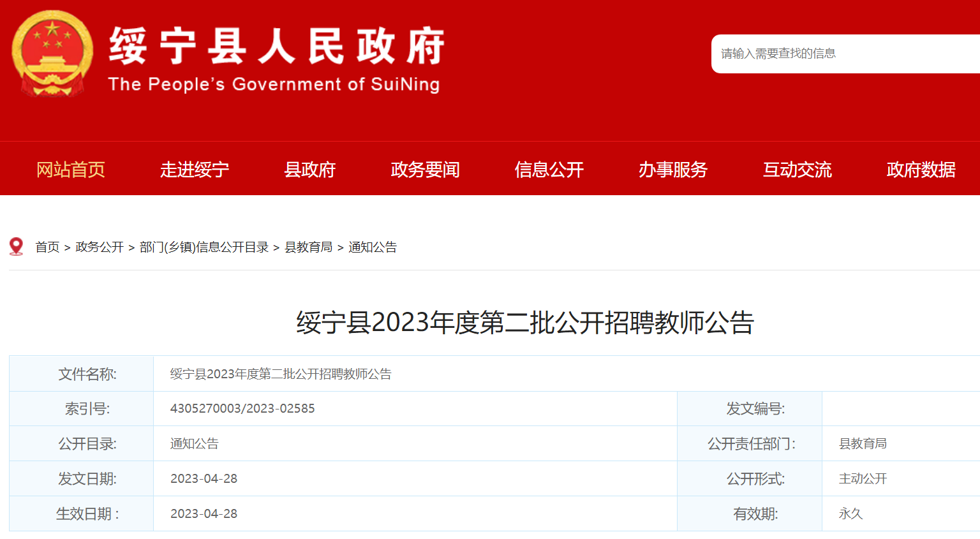The height and width of the screenshot is (539, 980).
Task: Click the 县教育局 value in the table
Action: (x=863, y=443)
